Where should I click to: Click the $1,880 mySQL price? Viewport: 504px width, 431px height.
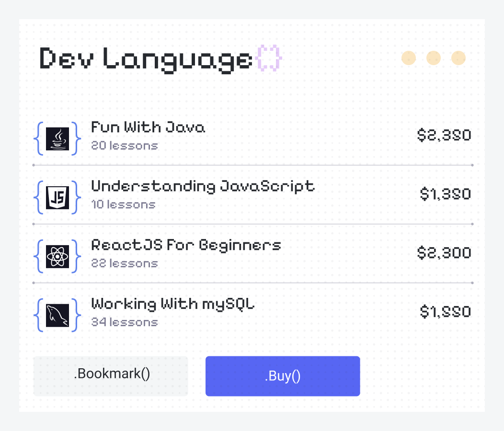446,312
